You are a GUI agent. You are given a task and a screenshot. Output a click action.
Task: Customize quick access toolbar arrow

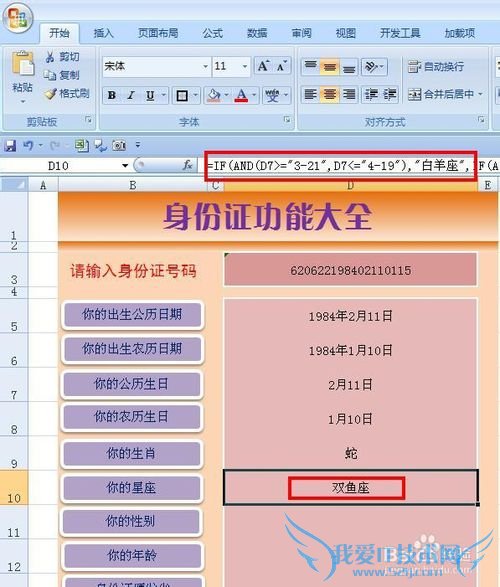tap(138, 145)
